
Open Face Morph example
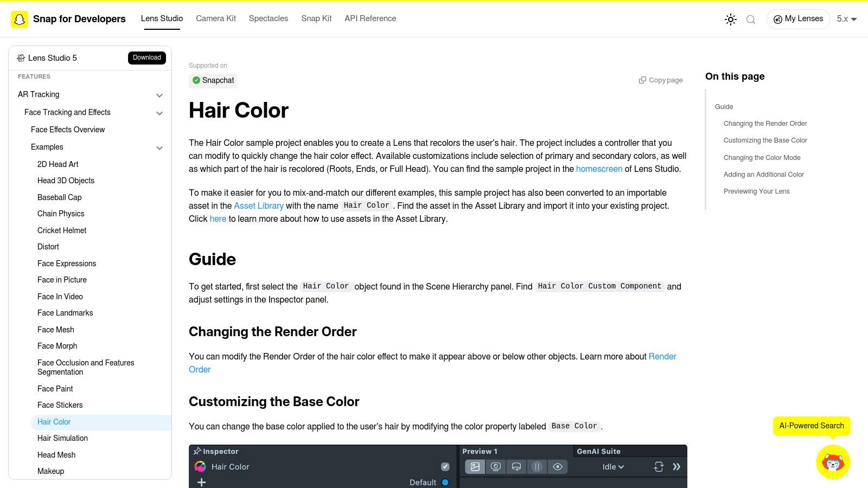pyautogui.click(x=57, y=346)
